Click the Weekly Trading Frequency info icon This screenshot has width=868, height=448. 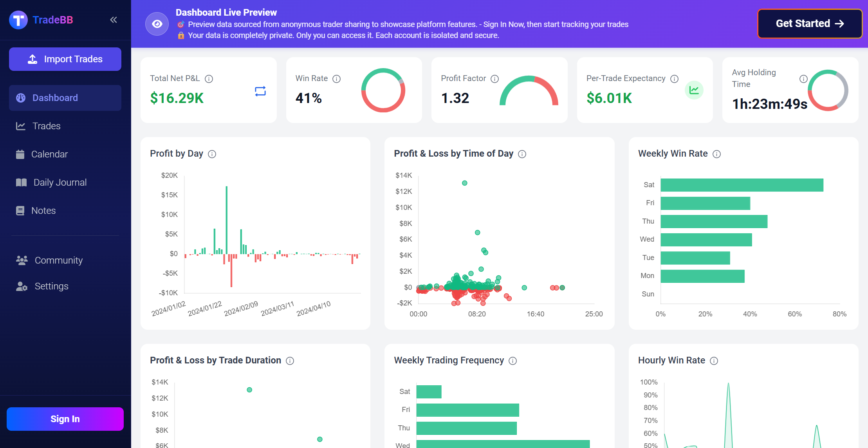point(512,361)
